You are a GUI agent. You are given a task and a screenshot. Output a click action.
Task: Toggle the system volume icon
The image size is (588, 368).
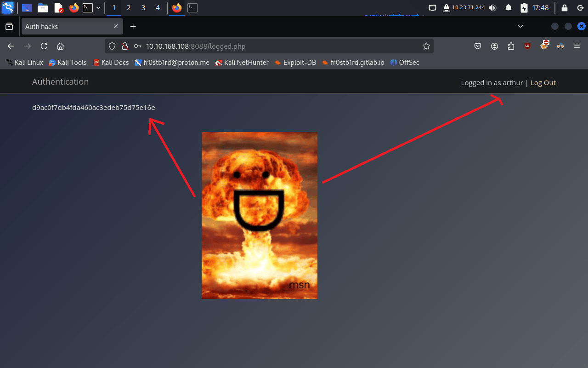(x=492, y=8)
